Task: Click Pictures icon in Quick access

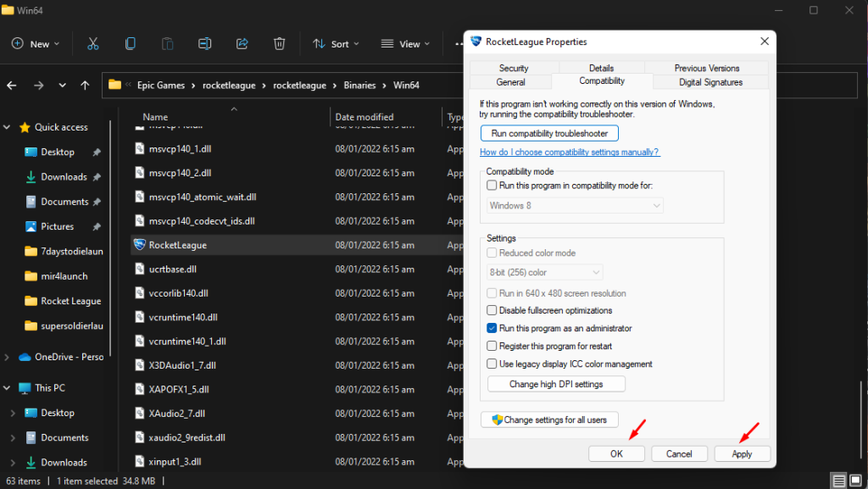Action: 31,226
